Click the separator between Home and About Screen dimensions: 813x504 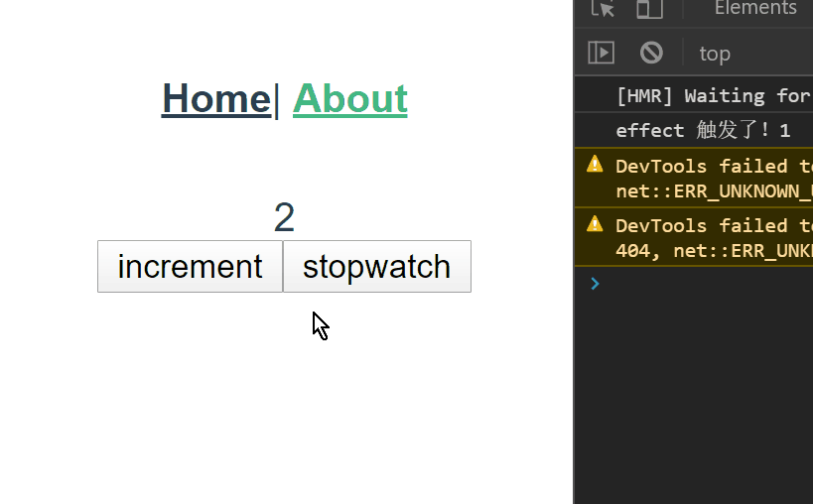point(277,98)
